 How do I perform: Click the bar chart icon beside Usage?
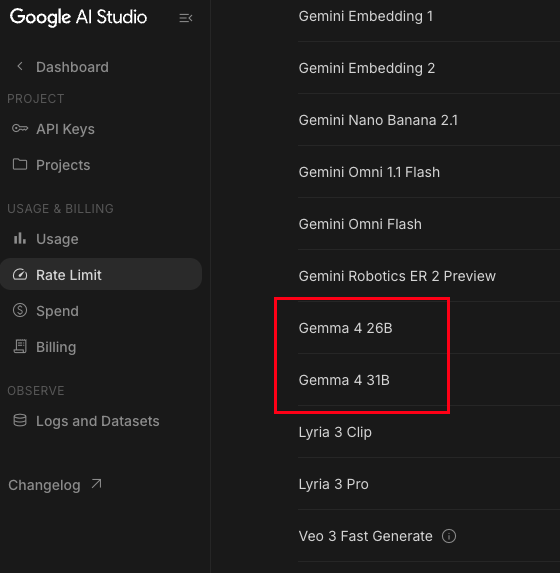pos(20,238)
